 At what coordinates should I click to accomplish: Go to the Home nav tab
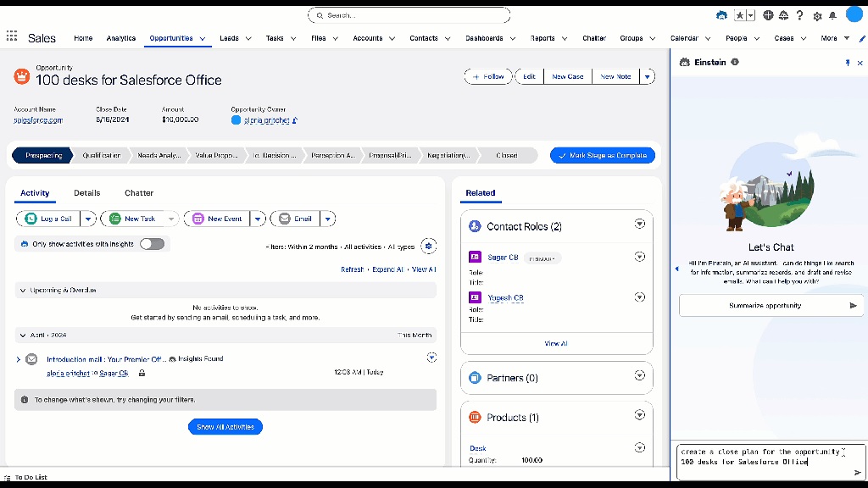coord(83,38)
